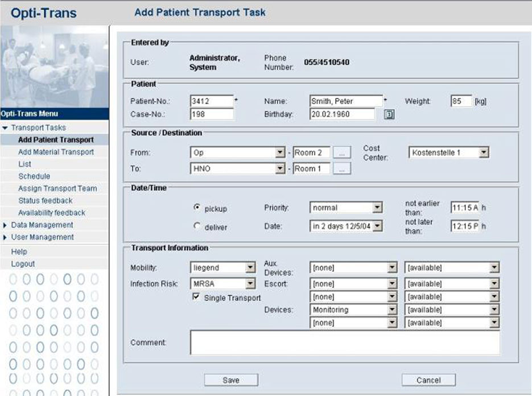The width and height of the screenshot is (532, 396).
Task: Open the Birthday calendar picker icon
Action: 389,114
